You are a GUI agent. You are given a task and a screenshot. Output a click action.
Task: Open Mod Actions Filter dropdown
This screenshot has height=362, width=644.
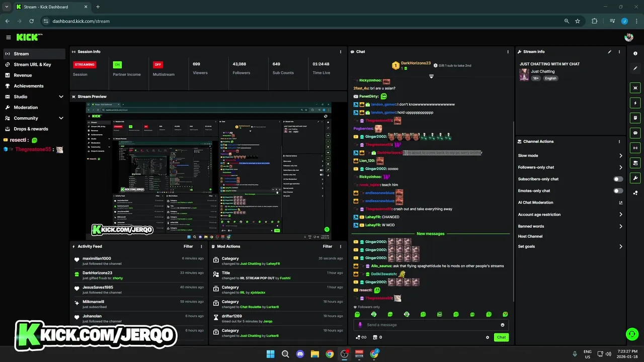[x=328, y=246]
